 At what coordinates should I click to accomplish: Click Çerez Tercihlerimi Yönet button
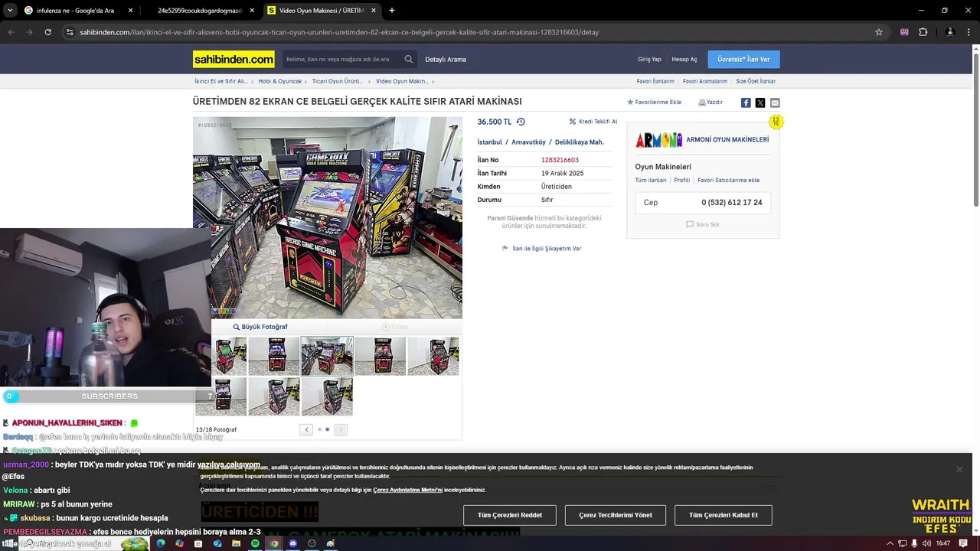tap(616, 515)
